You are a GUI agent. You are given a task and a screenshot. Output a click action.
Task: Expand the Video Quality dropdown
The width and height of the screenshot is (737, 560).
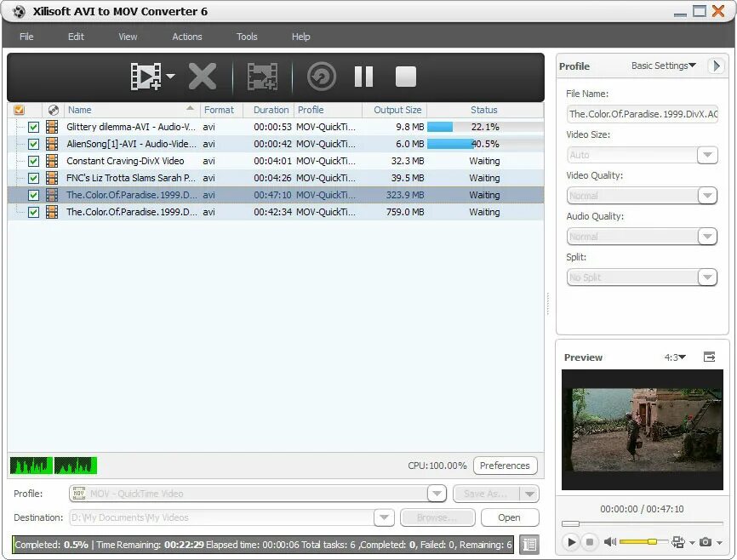(x=707, y=196)
